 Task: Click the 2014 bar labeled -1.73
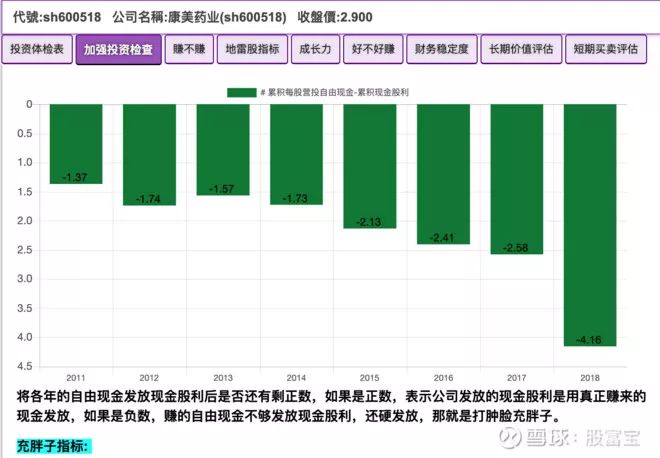coord(296,154)
